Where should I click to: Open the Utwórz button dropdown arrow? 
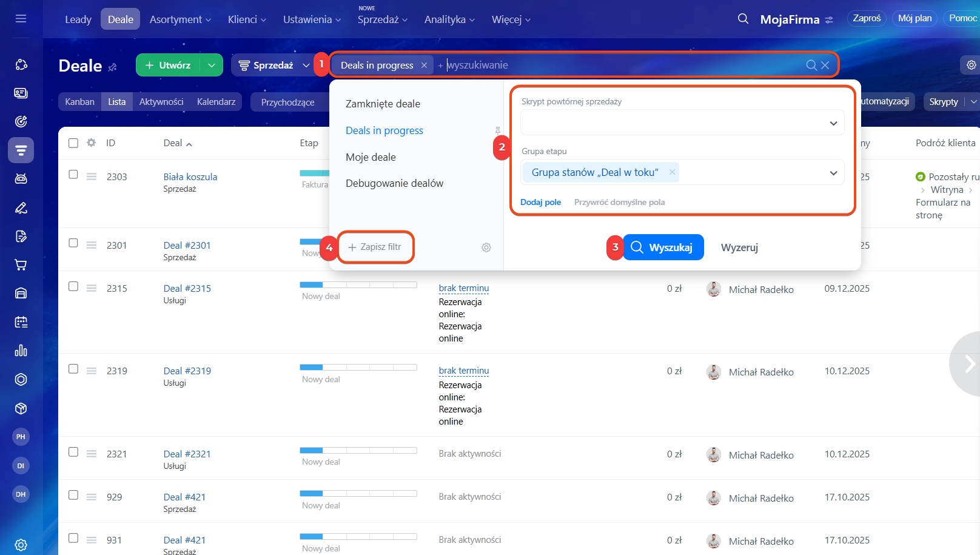[211, 66]
